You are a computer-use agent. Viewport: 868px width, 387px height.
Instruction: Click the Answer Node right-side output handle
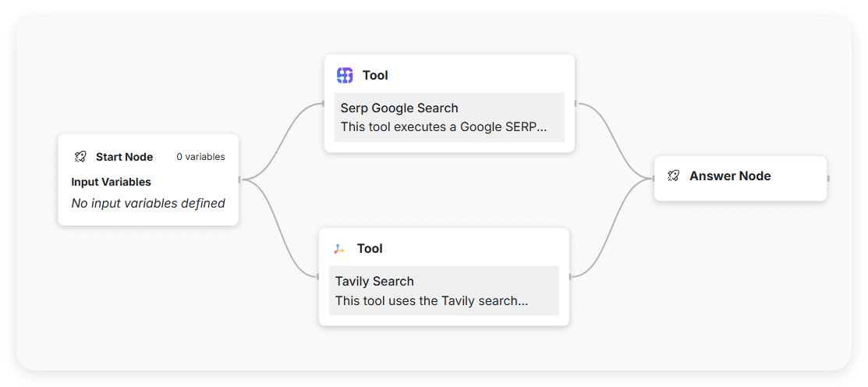point(827,179)
